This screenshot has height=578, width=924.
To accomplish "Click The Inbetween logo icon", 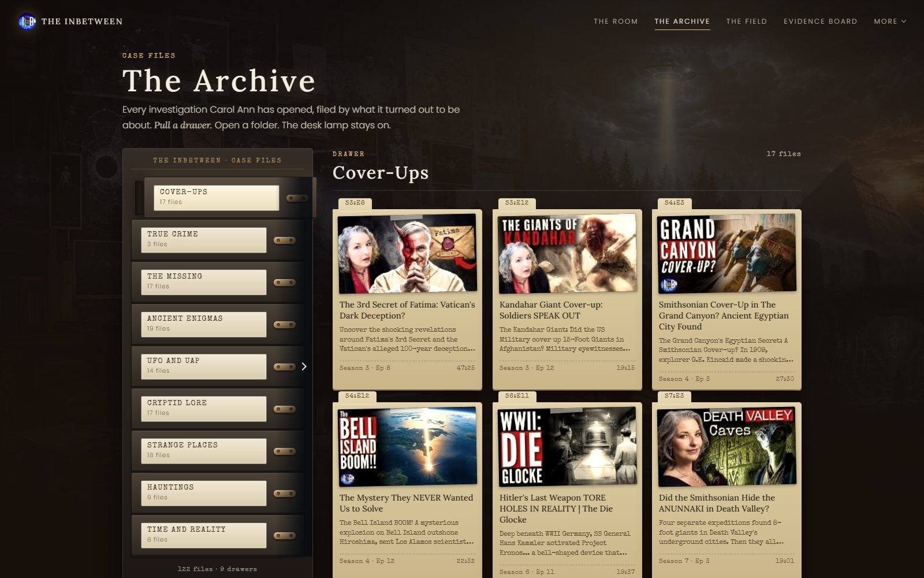I will (x=27, y=21).
